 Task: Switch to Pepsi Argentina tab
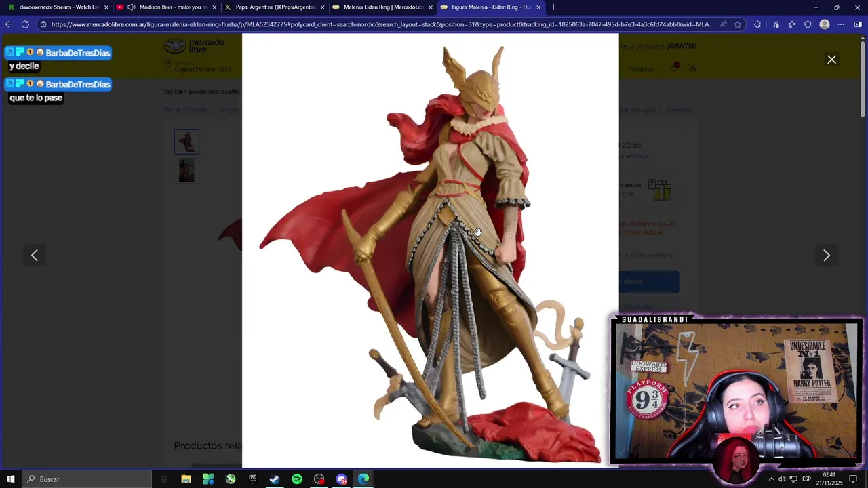[275, 7]
